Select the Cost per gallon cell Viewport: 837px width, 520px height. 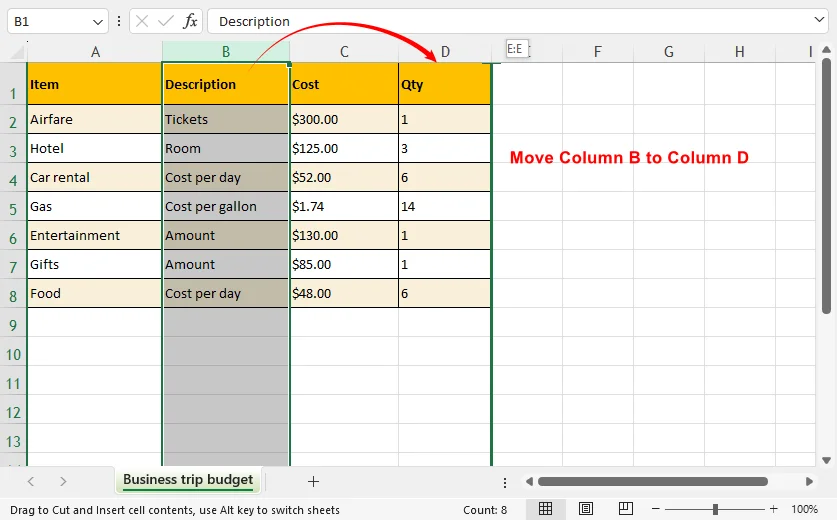pyautogui.click(x=226, y=206)
